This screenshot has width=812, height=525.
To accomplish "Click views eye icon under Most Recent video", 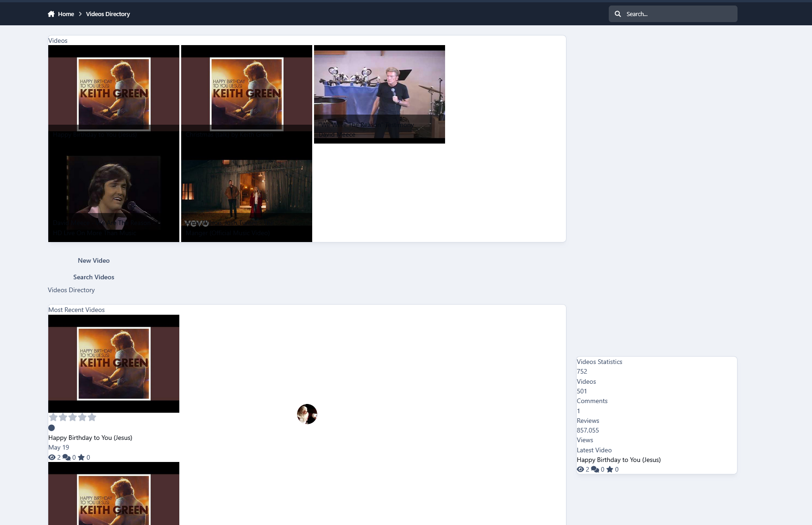I will click(x=52, y=457).
